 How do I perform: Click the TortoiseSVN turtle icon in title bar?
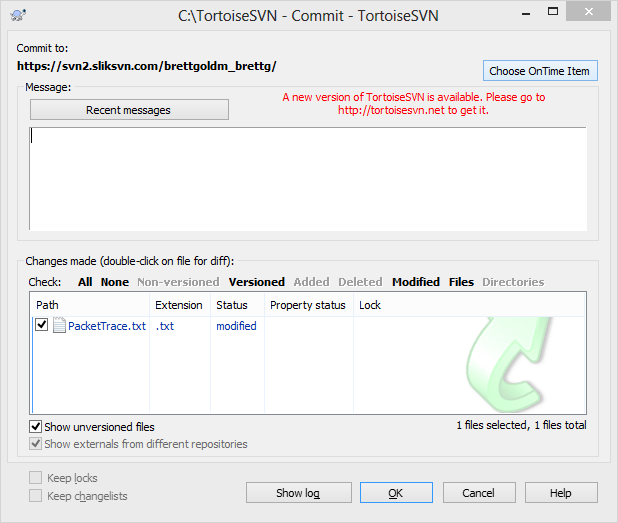click(x=18, y=15)
